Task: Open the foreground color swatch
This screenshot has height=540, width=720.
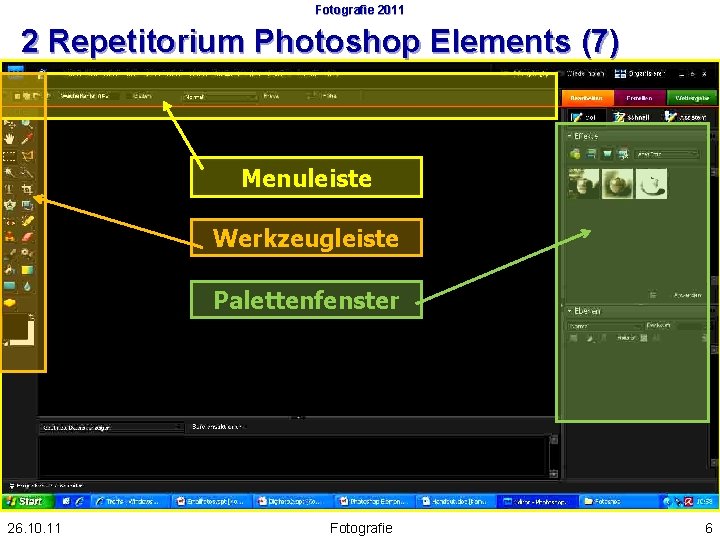Action: (x=14, y=326)
